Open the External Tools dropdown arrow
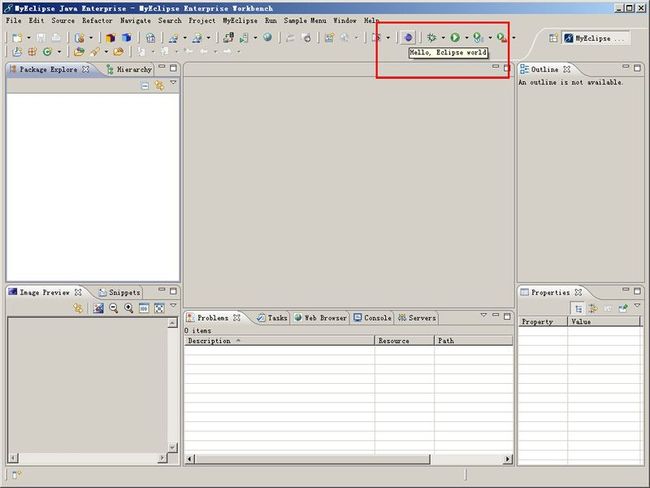Viewport: 650px width, 488px height. tap(514, 38)
